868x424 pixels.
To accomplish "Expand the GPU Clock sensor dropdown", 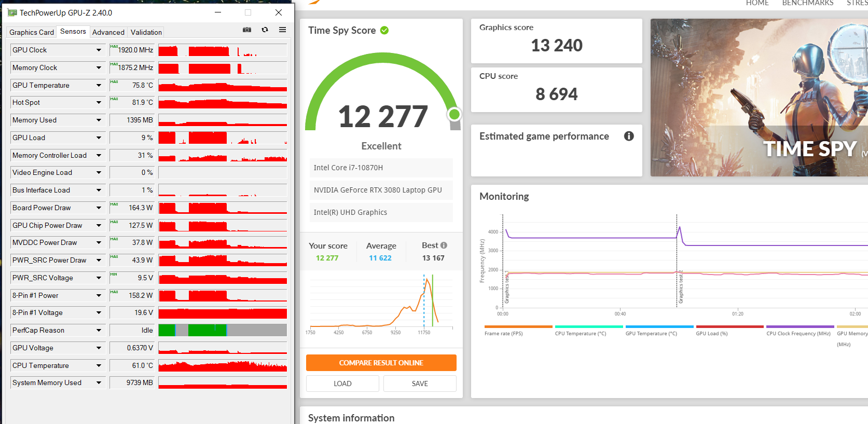I will click(x=99, y=50).
